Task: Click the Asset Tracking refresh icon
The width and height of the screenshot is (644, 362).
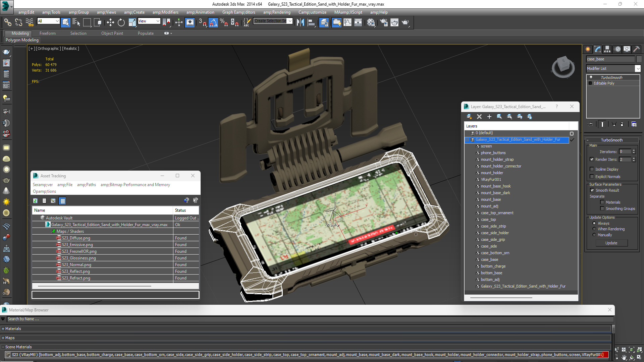Action: pyautogui.click(x=35, y=201)
